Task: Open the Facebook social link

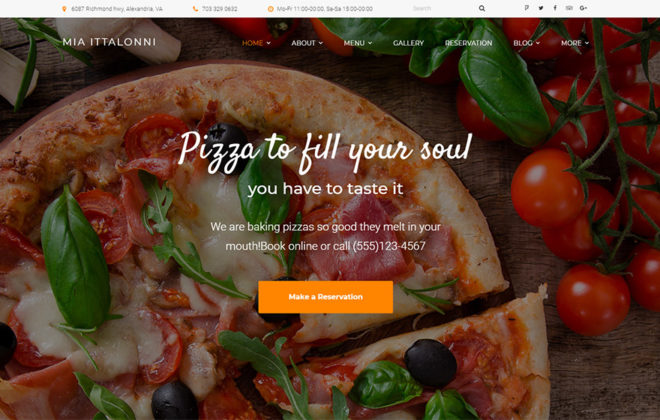Action: (555, 8)
